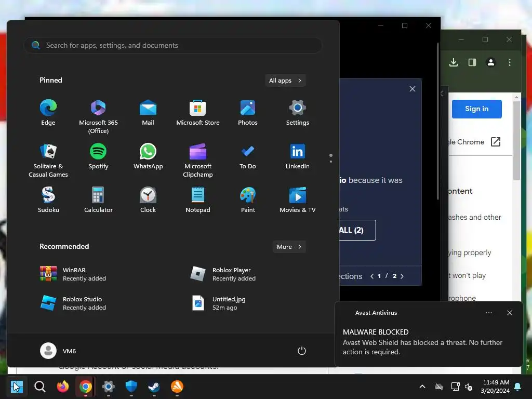Open Calculator from pinned apps
532x399 pixels.
coord(98,200)
